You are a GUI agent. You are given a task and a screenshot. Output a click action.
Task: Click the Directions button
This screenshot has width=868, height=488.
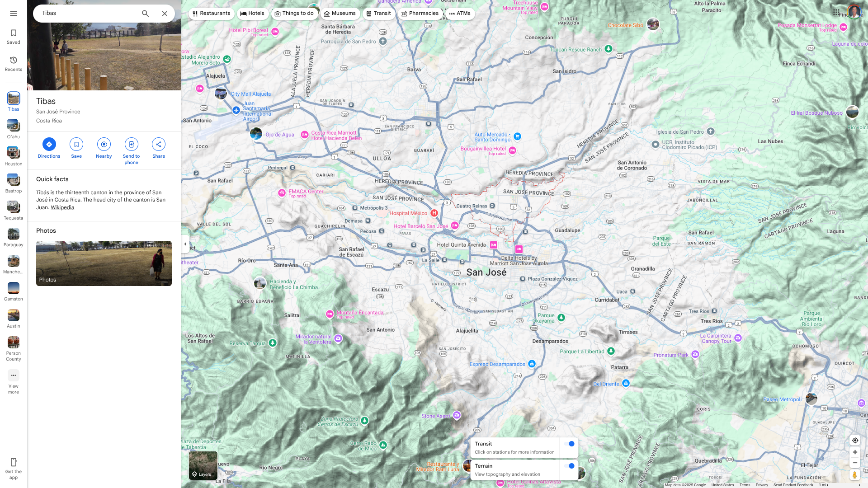(x=49, y=145)
